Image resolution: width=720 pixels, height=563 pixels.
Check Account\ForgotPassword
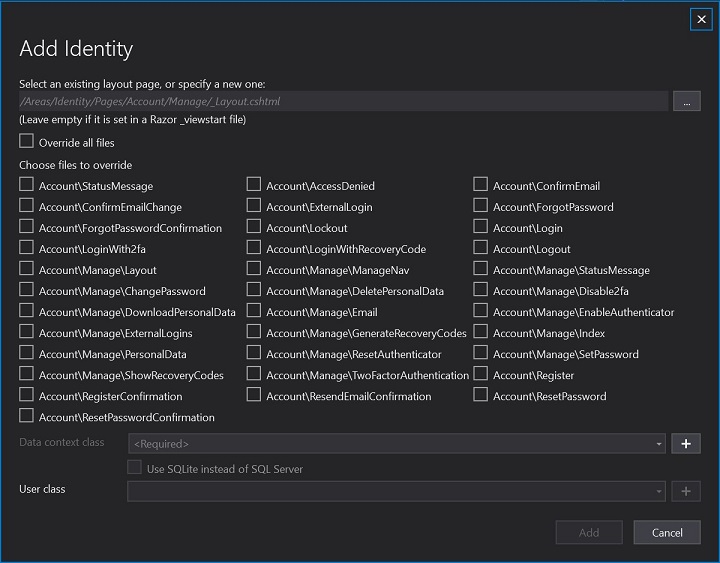(x=480, y=205)
